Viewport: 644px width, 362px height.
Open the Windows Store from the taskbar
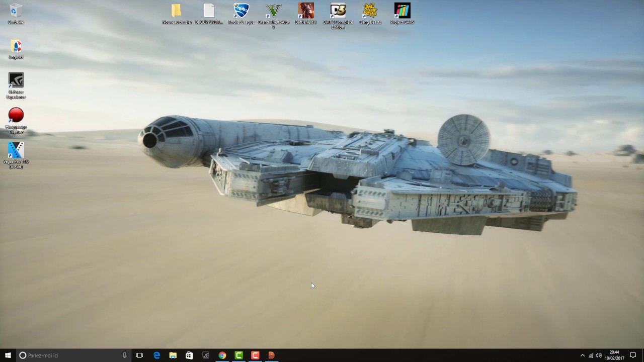tap(189, 355)
